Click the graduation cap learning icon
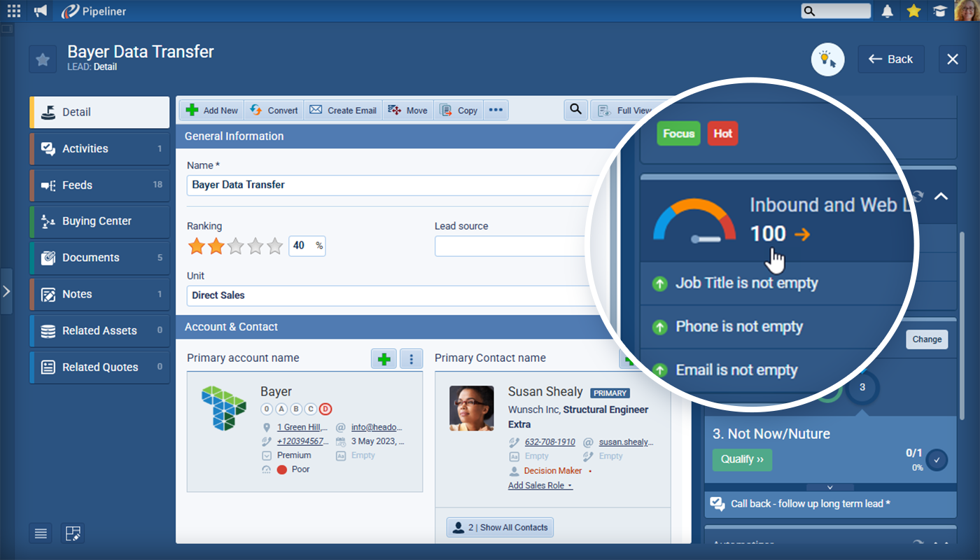Screen dimensions: 980x560 tap(939, 10)
